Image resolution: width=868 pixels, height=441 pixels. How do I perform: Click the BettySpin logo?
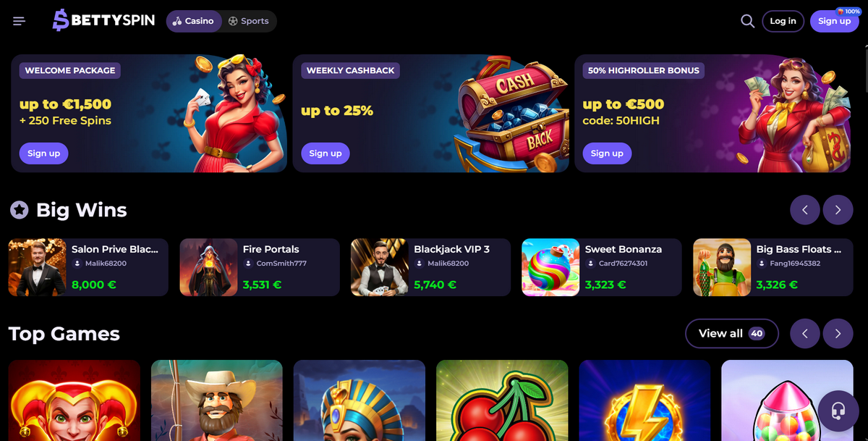104,20
